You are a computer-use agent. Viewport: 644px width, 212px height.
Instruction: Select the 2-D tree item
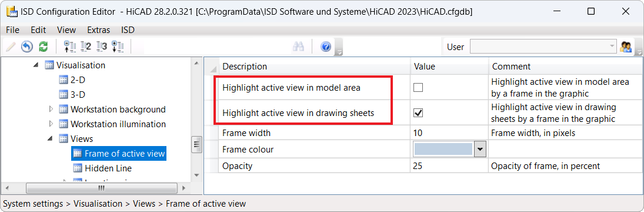[78, 79]
